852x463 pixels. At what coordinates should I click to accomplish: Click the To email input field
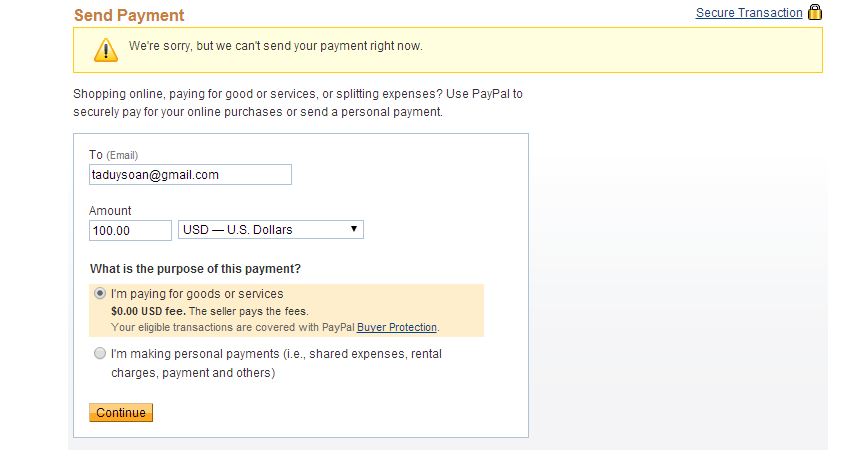[190, 175]
